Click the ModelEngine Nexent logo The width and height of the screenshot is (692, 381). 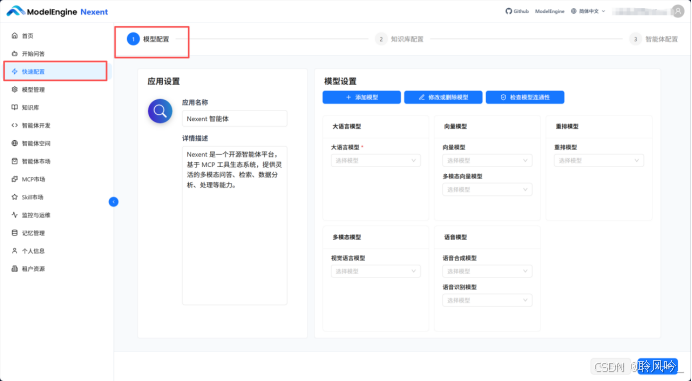click(x=57, y=11)
